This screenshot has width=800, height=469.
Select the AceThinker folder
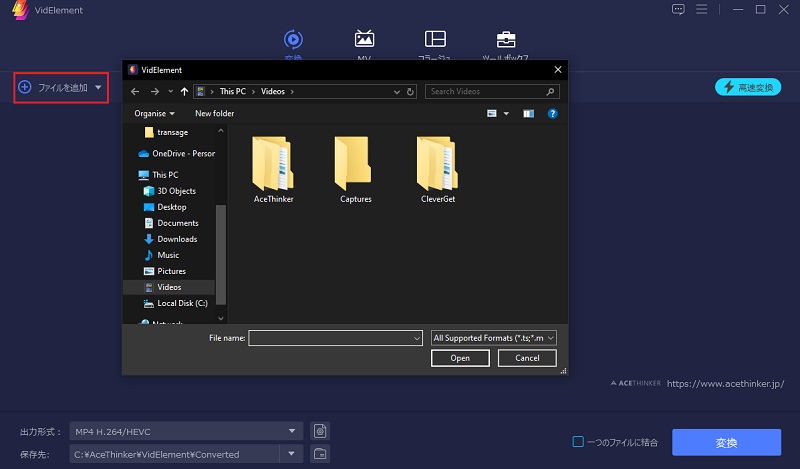273,170
